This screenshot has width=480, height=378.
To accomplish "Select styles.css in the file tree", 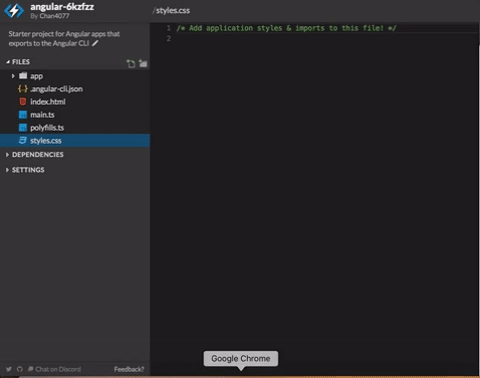I will coord(75,140).
